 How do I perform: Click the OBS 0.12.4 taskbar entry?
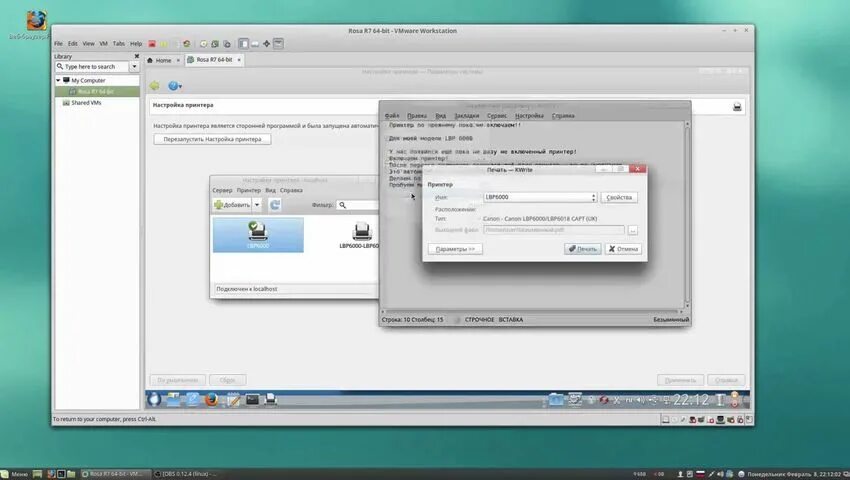click(185, 474)
